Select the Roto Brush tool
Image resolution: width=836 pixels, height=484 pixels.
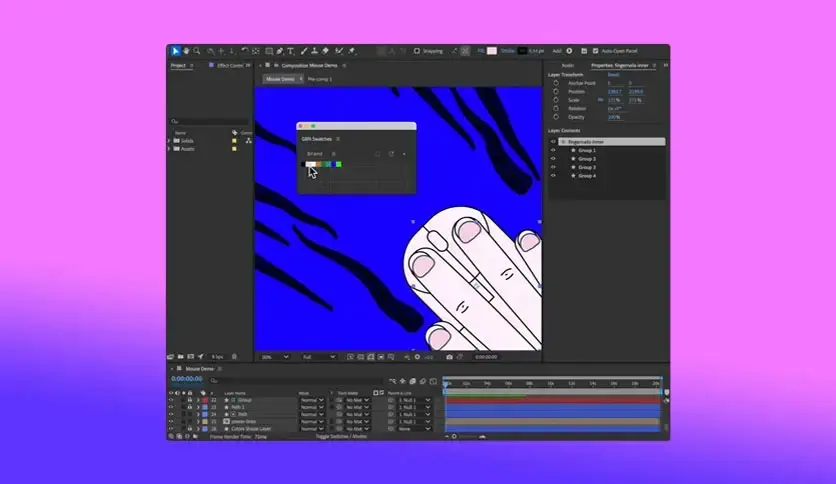339,51
